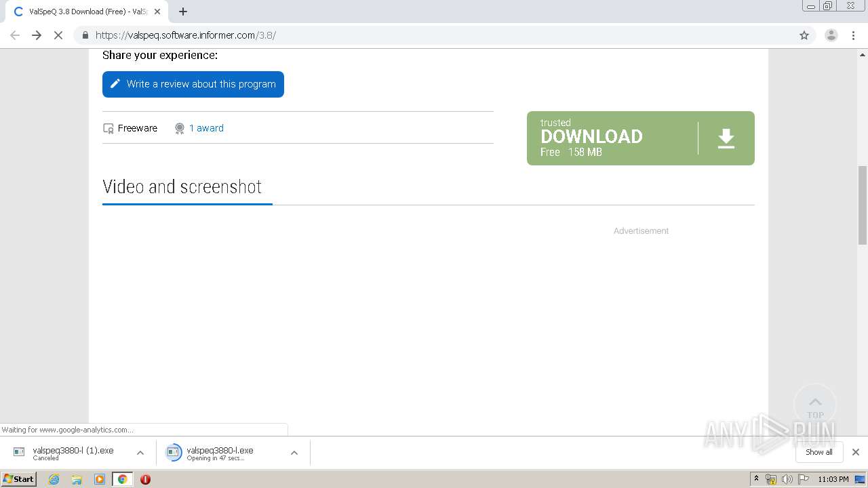Click the TOP scroll-to-top button
The width and height of the screenshot is (868, 488).
coord(815,405)
